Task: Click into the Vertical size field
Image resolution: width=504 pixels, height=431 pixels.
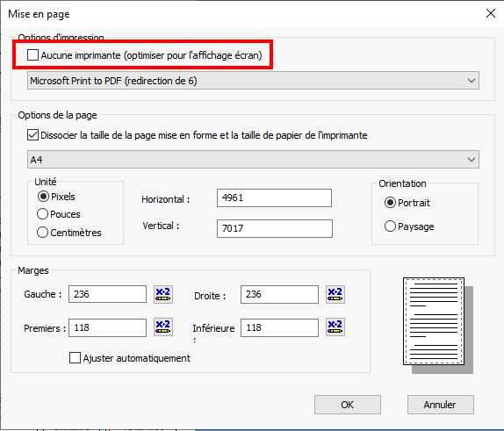Action: pyautogui.click(x=275, y=228)
